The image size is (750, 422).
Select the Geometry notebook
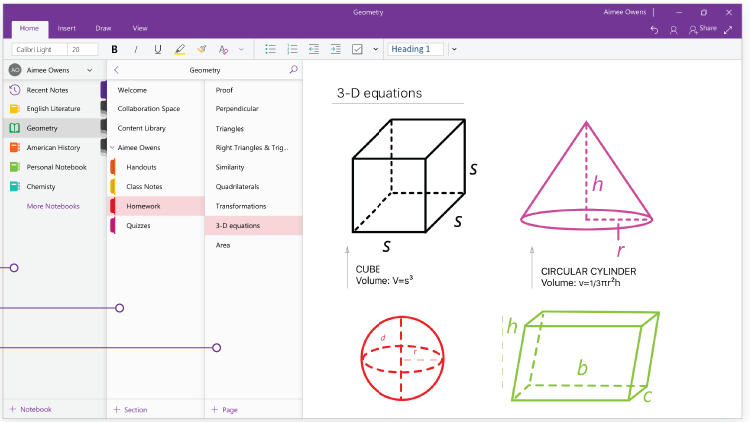[x=54, y=128]
